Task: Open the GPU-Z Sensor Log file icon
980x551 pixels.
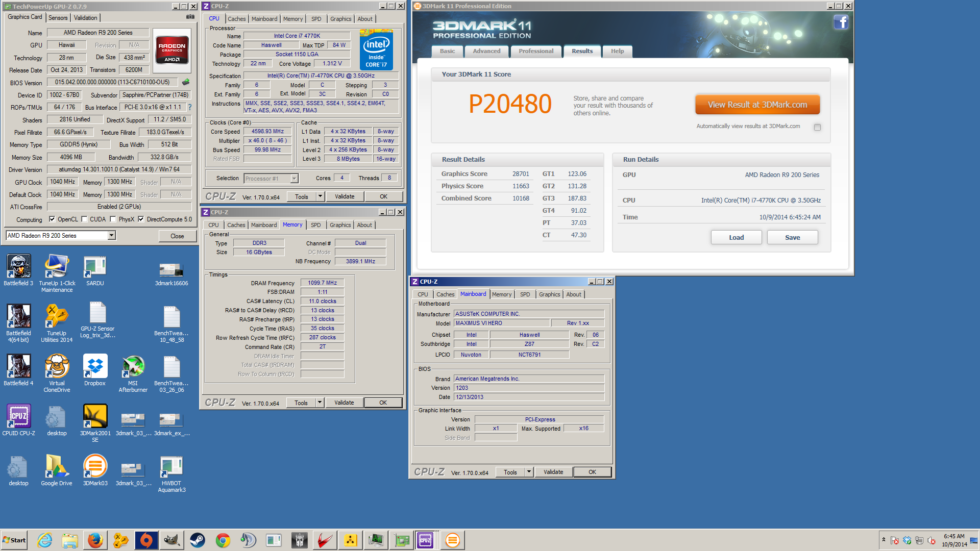Action: [97, 319]
